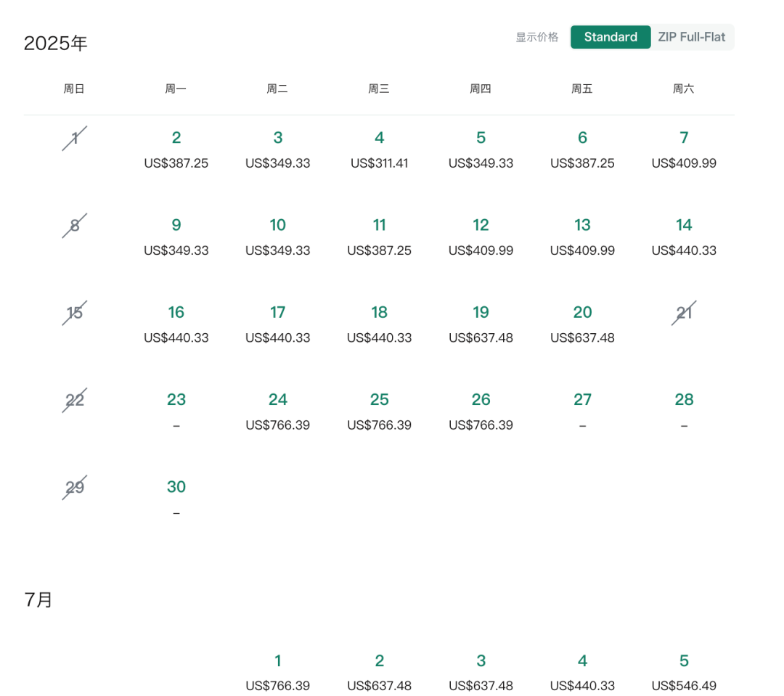The width and height of the screenshot is (784, 696).
Task: Choose date 27 with no price
Action: [x=582, y=411]
